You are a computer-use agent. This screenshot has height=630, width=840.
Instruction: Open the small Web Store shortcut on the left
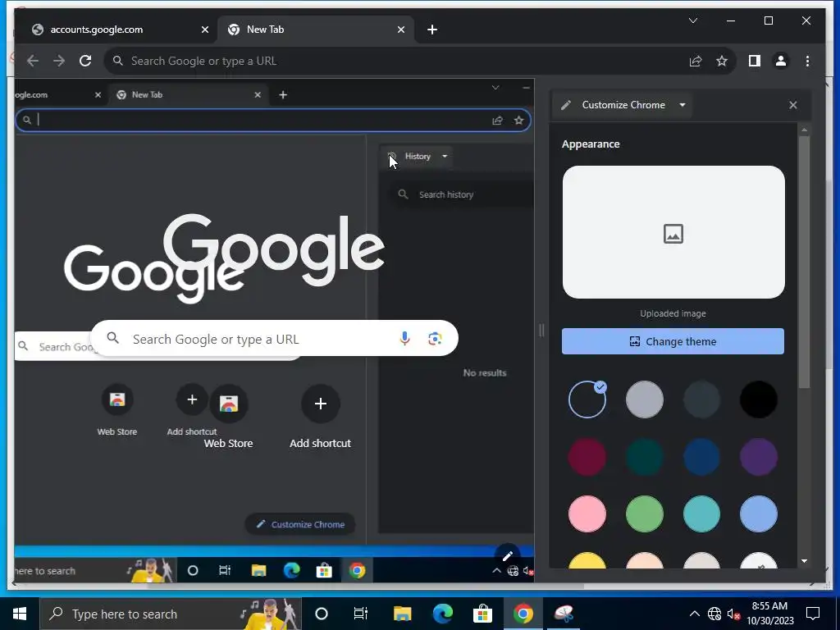click(117, 410)
